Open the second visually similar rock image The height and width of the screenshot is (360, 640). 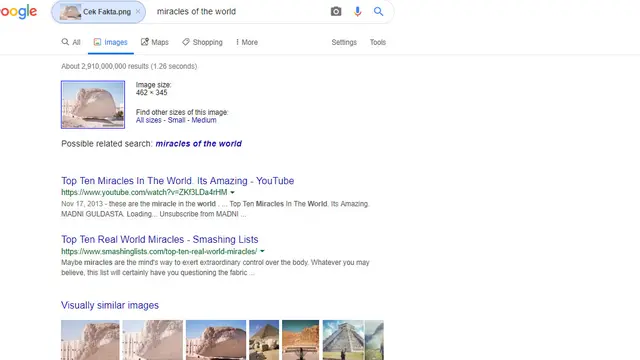(153, 340)
